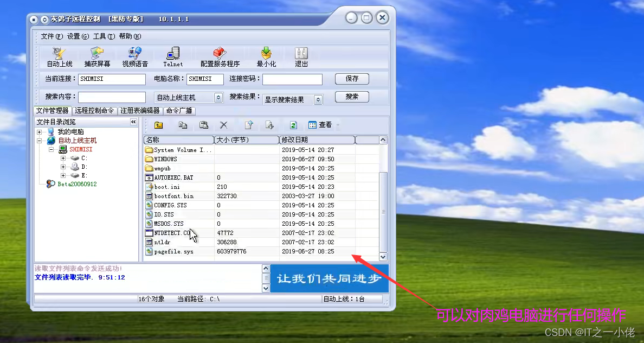Open 配置服务程序 server configuration
Image resolution: width=644 pixels, height=343 pixels.
(220, 57)
